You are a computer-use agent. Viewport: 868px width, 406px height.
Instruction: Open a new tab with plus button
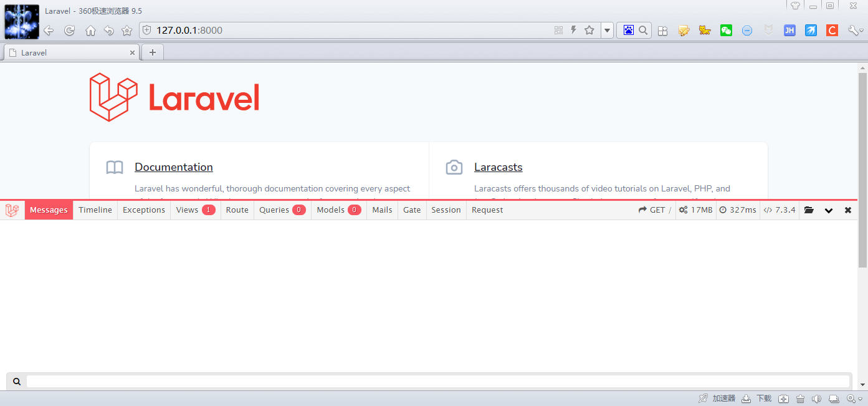(153, 52)
